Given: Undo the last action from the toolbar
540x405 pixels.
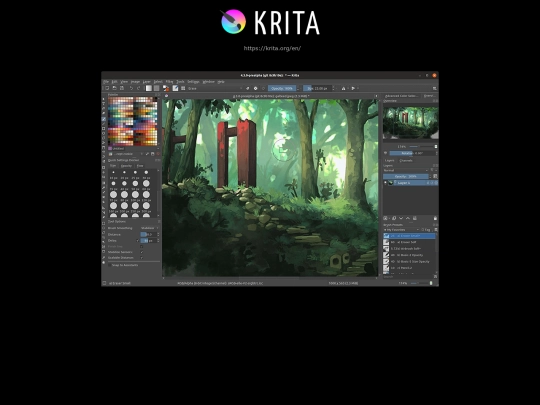Looking at the screenshot, I should coord(131,89).
